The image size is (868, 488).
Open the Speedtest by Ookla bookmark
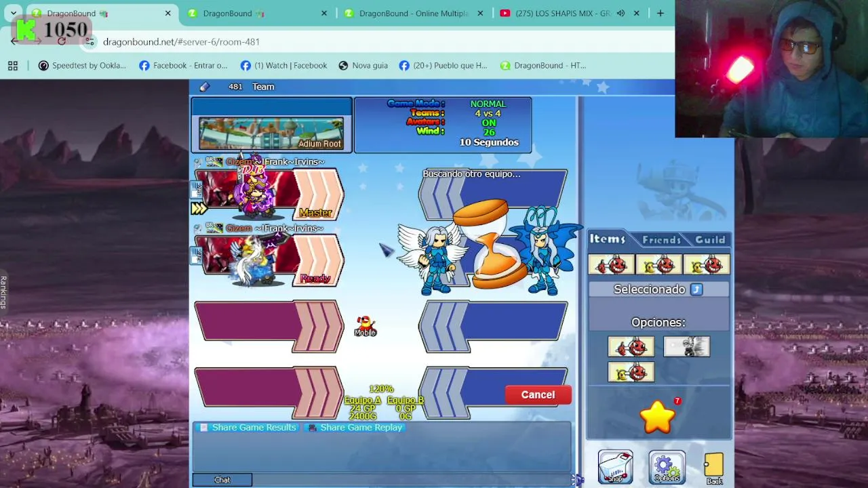click(82, 66)
